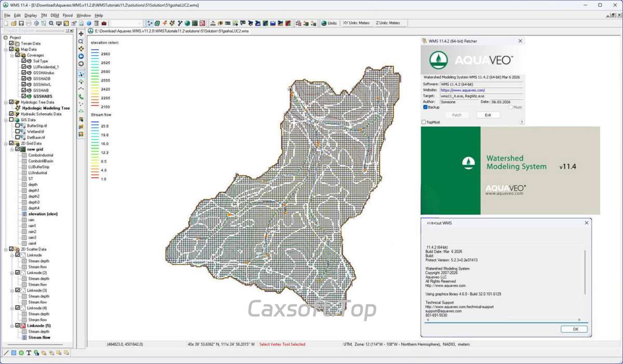
Task: Select the elevation (elev) dataset in tree
Action: (x=43, y=214)
